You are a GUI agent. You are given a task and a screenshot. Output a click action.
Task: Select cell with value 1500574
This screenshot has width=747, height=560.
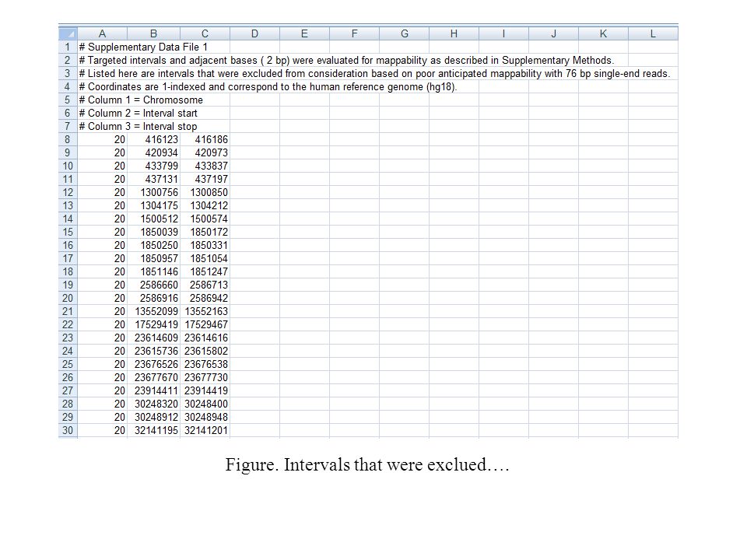[205, 219]
